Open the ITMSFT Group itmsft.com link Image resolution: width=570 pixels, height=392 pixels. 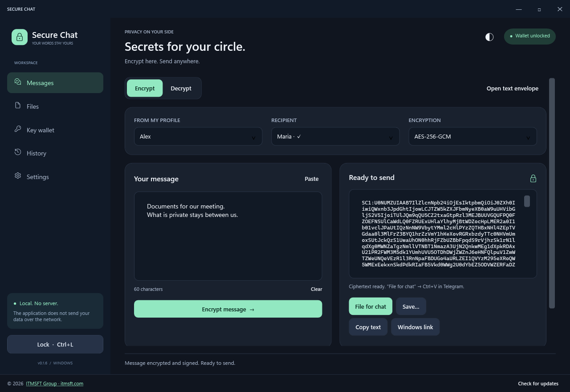pos(55,384)
